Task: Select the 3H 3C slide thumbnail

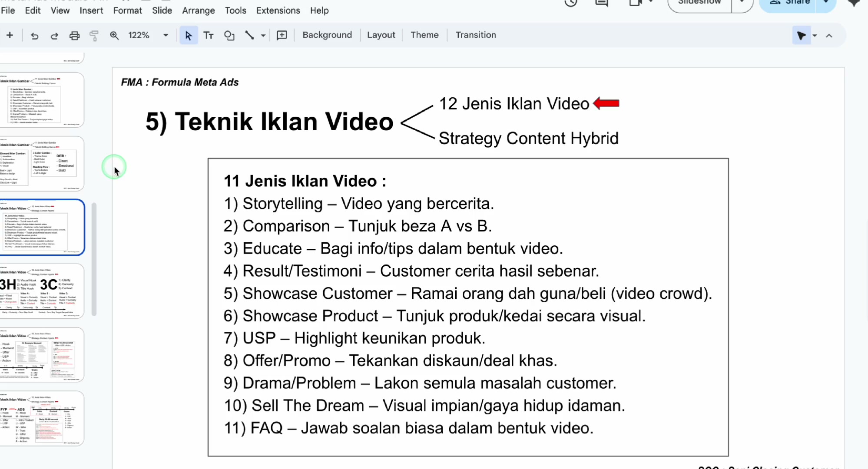Action: 42,291
